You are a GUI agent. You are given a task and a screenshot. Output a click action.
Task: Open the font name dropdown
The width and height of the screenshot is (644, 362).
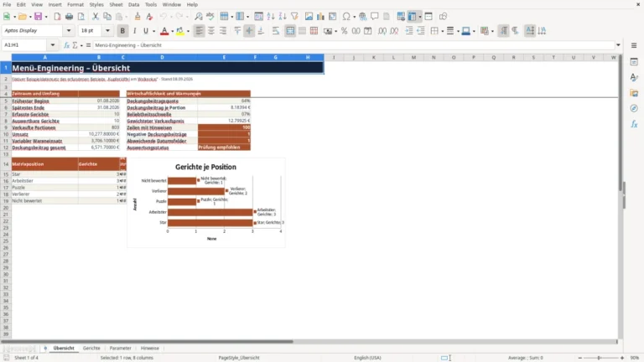[69, 30]
